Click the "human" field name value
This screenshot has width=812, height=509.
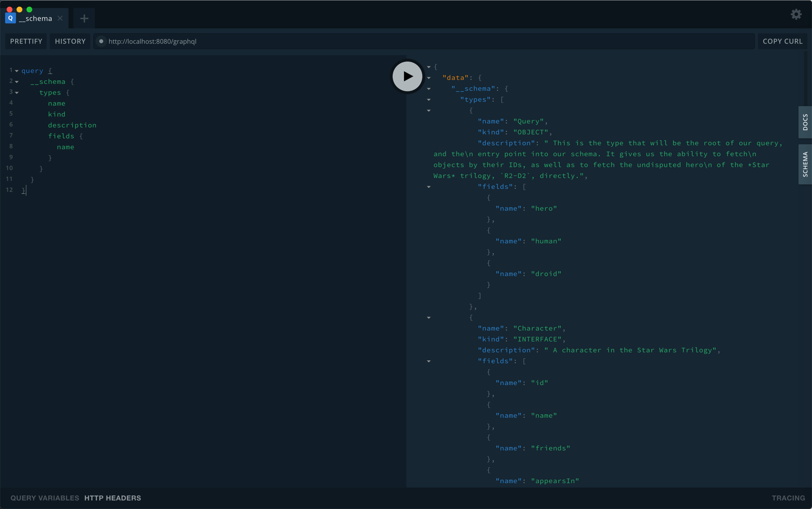point(546,241)
